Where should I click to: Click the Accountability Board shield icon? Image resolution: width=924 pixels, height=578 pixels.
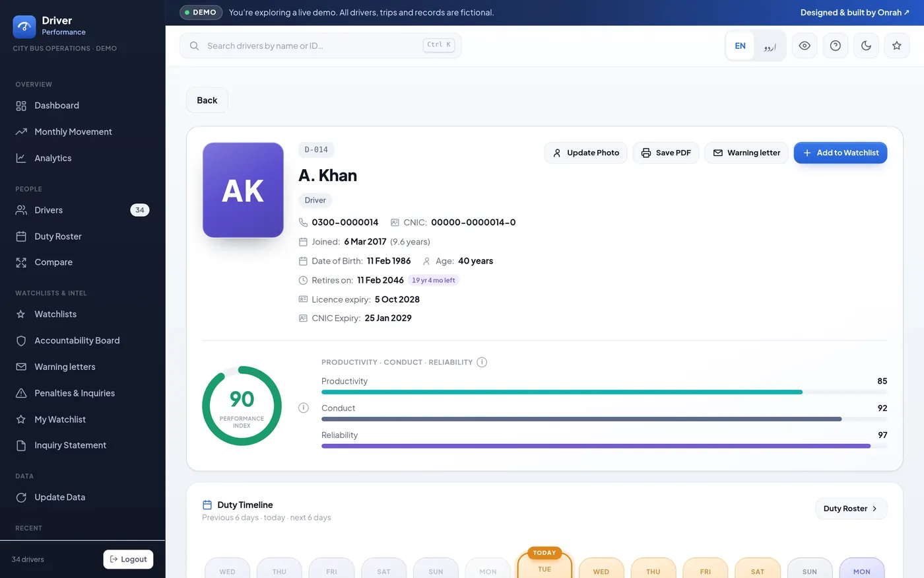click(x=21, y=341)
